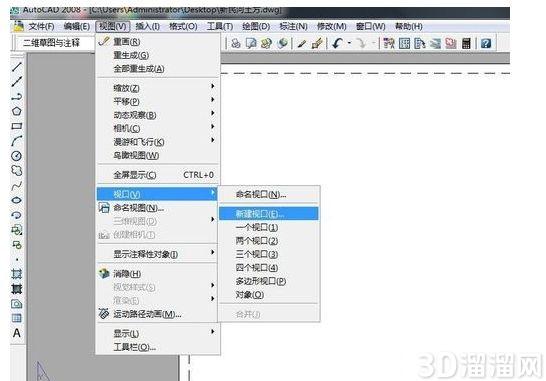Viewport: 546px width, 381px height.
Task: Expand the 显示注释性对象(I) submenu
Action: pos(158,254)
